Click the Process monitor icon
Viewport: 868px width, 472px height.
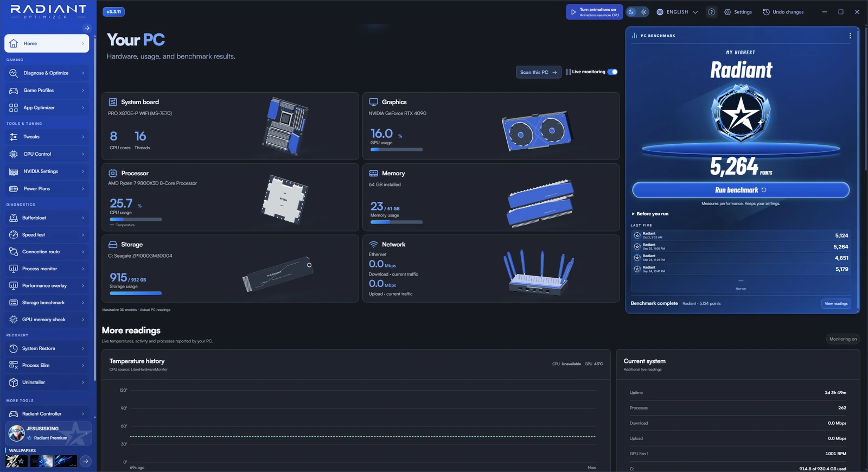pyautogui.click(x=14, y=269)
